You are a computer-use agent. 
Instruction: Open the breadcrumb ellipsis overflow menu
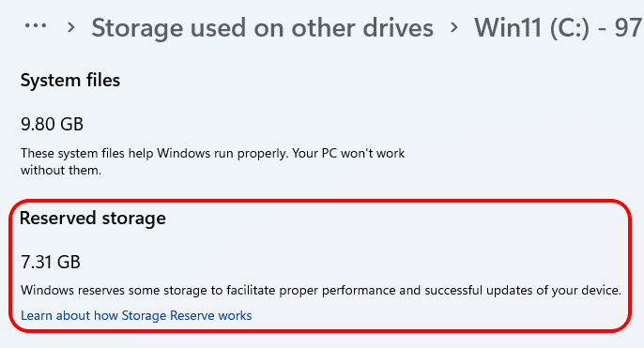(36, 26)
